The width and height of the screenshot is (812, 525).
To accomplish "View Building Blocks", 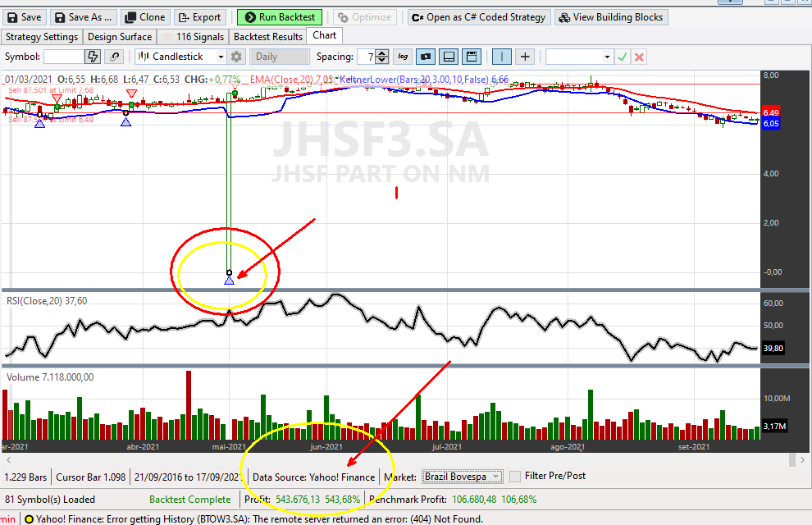I will [x=611, y=17].
